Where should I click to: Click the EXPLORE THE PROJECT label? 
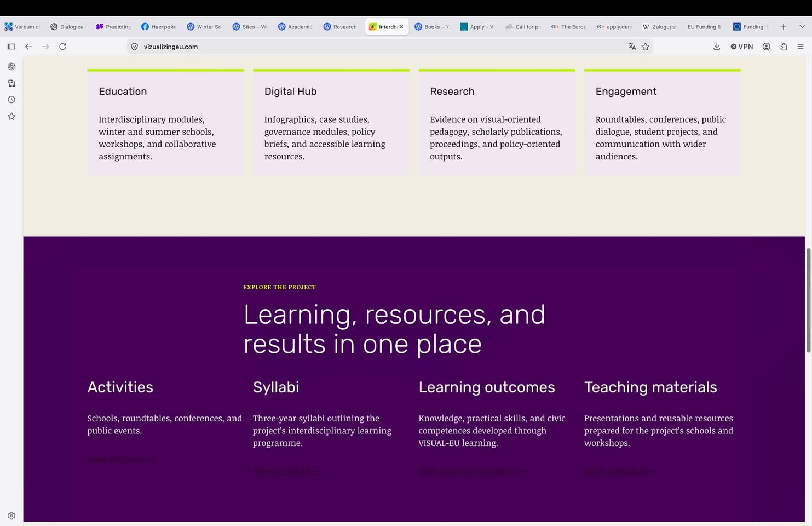pyautogui.click(x=279, y=287)
